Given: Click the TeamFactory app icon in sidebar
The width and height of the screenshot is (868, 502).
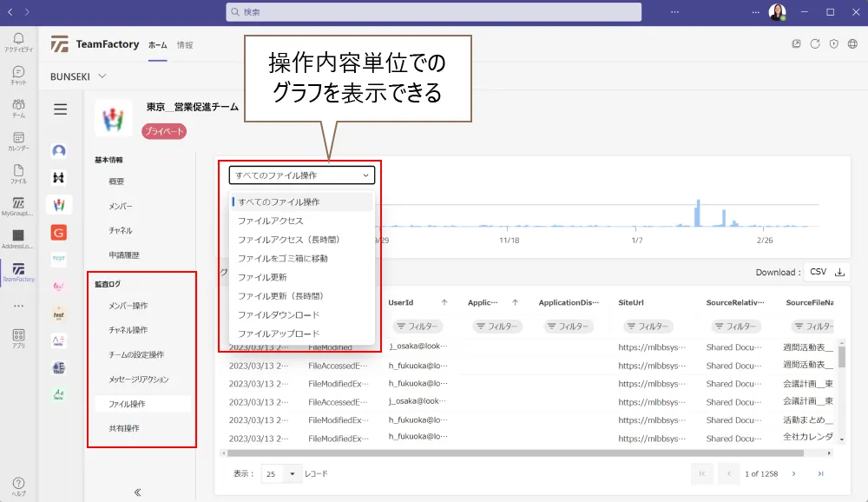Looking at the screenshot, I should click(18, 273).
